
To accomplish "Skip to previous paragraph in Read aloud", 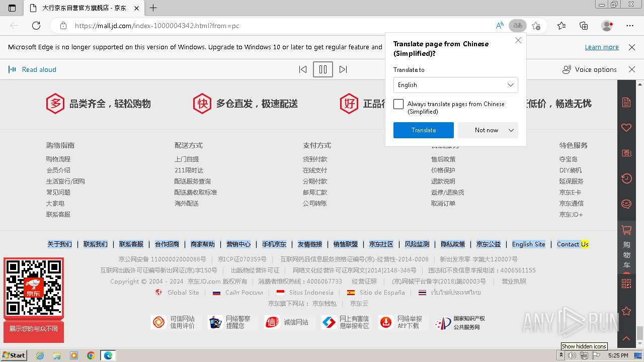I will 303,69.
